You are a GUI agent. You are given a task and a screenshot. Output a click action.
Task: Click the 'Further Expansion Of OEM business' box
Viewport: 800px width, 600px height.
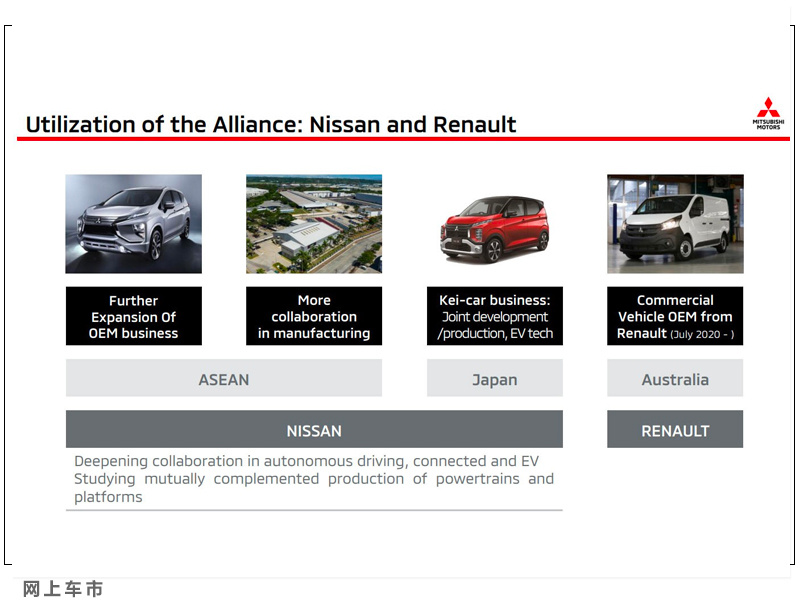tap(134, 316)
